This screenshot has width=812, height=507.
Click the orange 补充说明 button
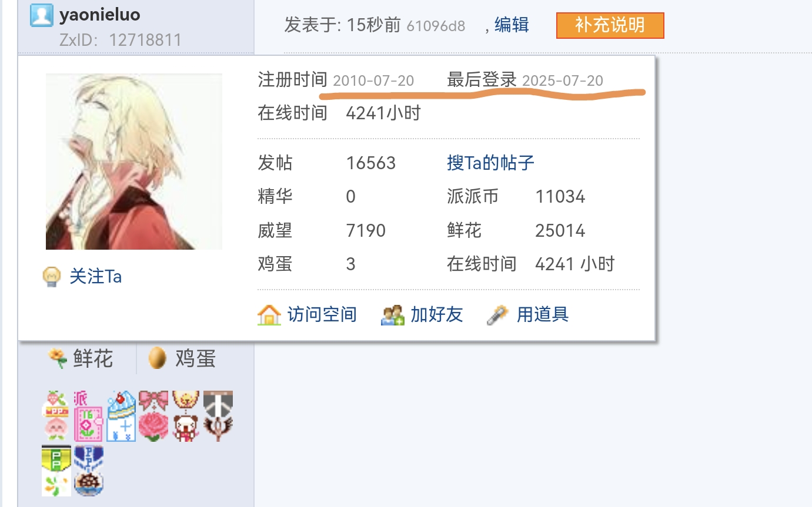click(x=610, y=26)
